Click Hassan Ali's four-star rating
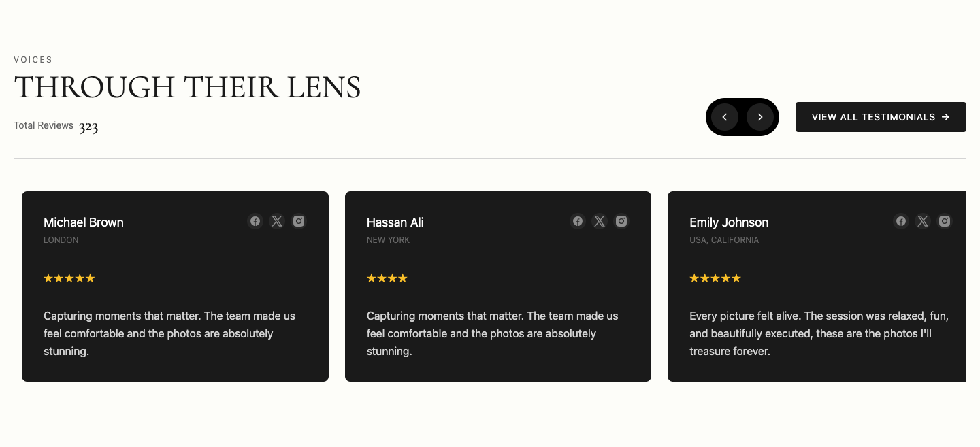 point(387,278)
